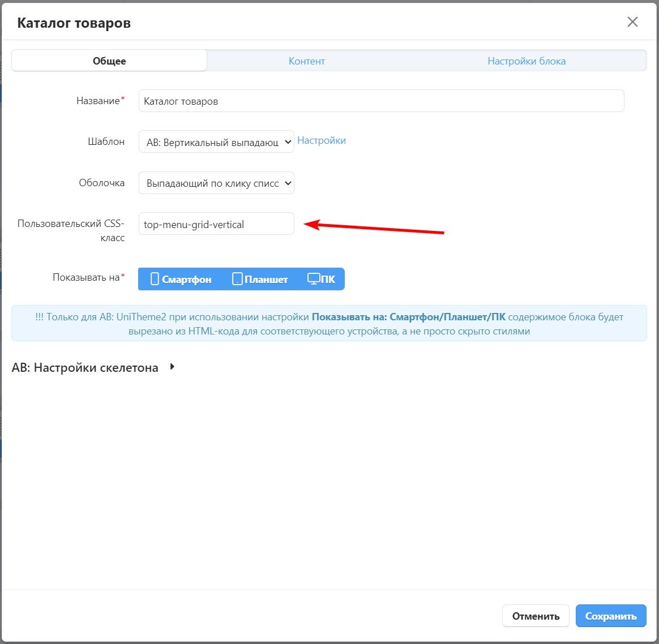Viewport: 659px width, 644px height.
Task: Click the Каталог товаров dialog title
Action: 74,23
